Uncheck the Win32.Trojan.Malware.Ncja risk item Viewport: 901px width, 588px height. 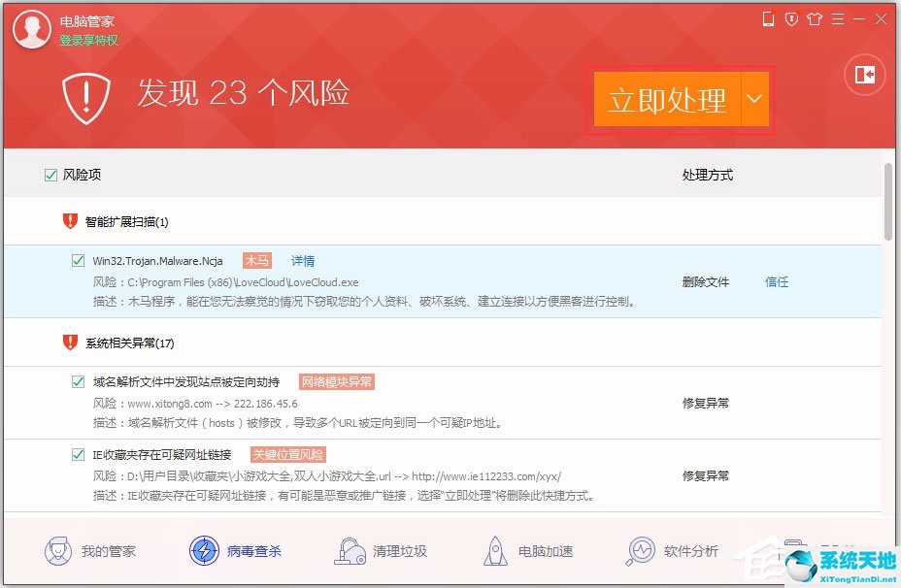(x=79, y=260)
